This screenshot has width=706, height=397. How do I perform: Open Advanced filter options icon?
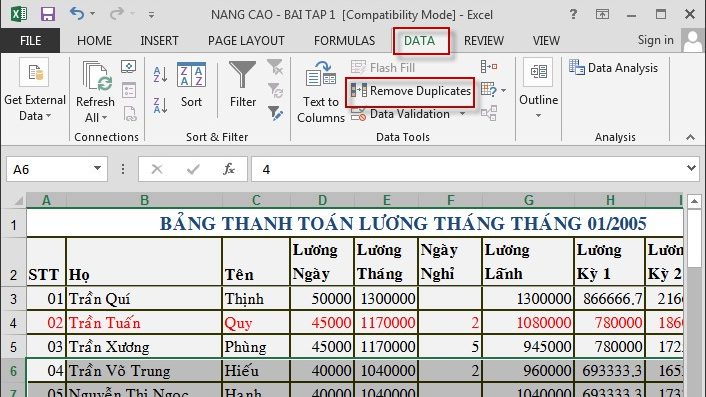(x=275, y=113)
